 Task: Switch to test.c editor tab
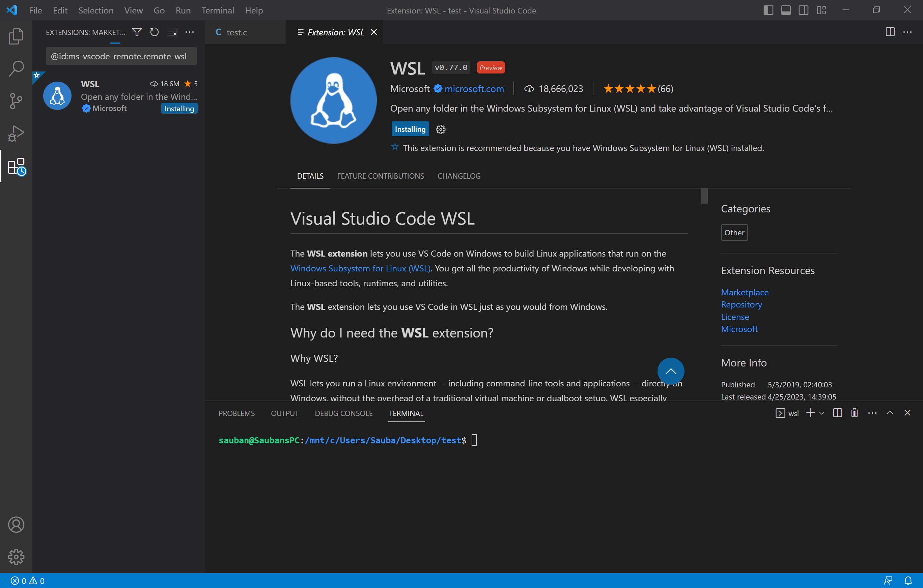click(x=245, y=32)
